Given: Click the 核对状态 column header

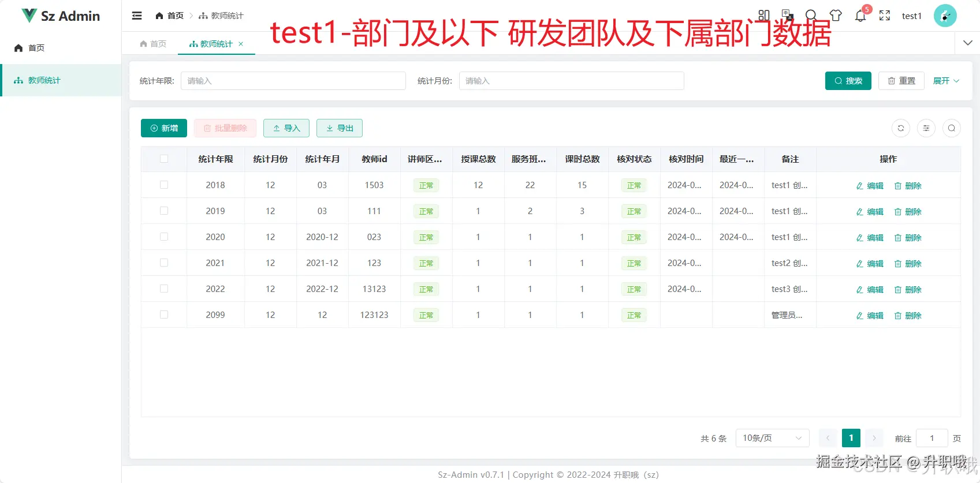Looking at the screenshot, I should click(634, 159).
